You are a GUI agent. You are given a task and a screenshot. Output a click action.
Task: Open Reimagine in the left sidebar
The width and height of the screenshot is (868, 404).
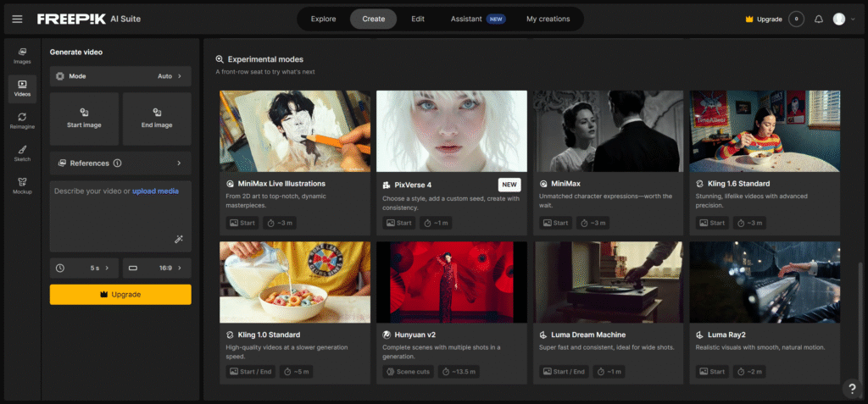22,121
